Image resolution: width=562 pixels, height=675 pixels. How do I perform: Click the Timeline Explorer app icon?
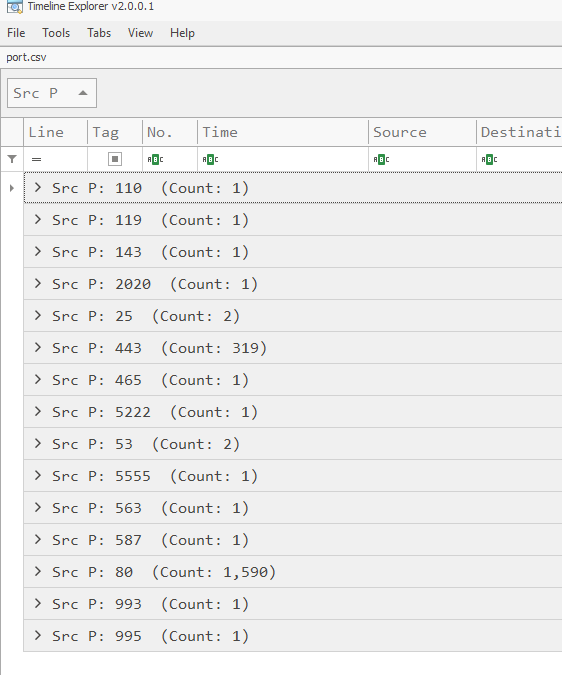tap(15, 6)
